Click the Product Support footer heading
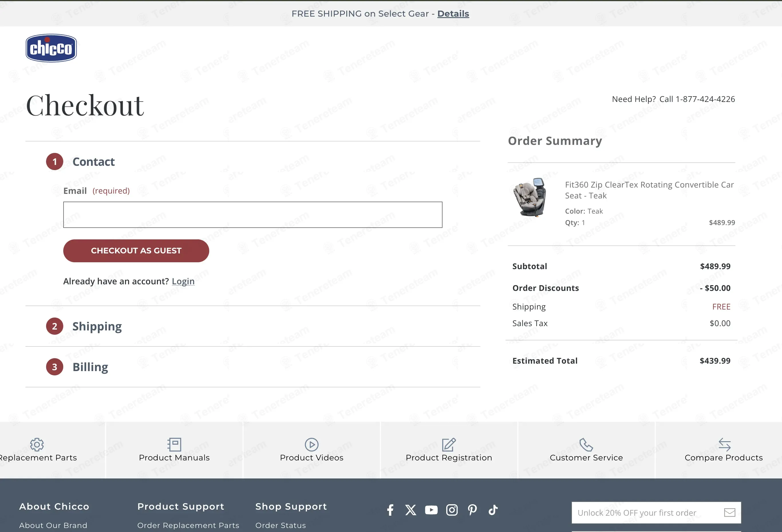Screen dimensions: 782x532 [181, 507]
